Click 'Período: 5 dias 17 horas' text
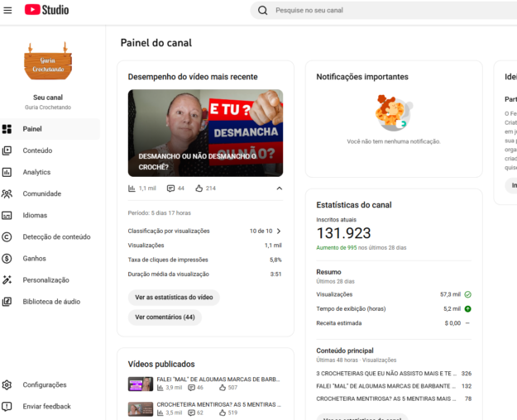 click(x=160, y=213)
